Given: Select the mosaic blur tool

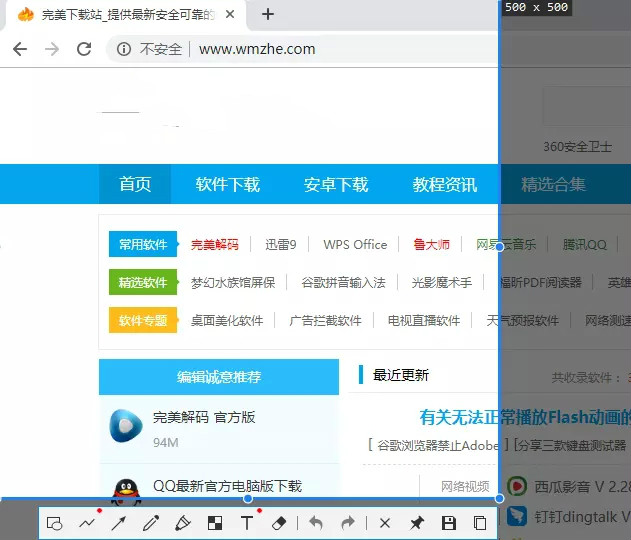Looking at the screenshot, I should point(215,523).
